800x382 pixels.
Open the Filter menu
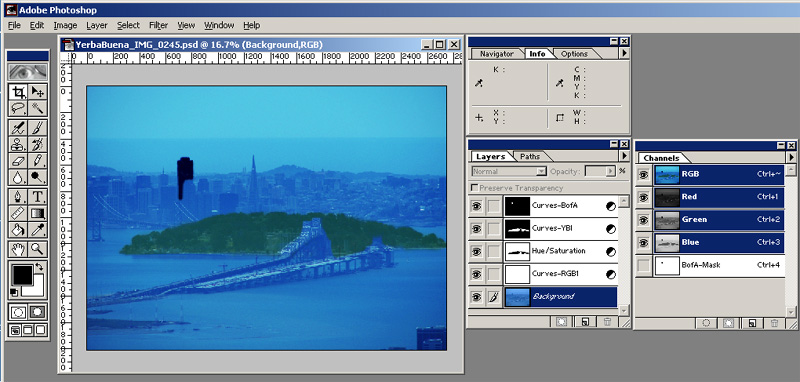159,25
